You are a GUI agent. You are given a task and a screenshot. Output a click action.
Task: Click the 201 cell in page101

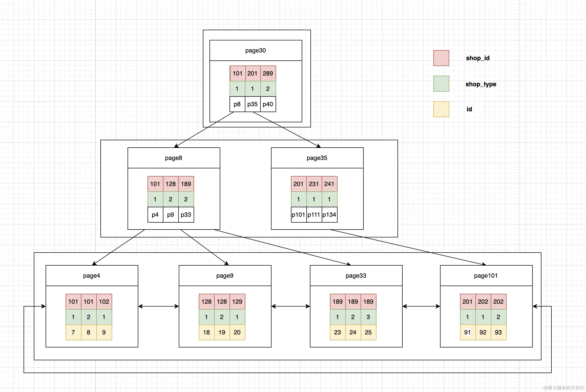468,302
